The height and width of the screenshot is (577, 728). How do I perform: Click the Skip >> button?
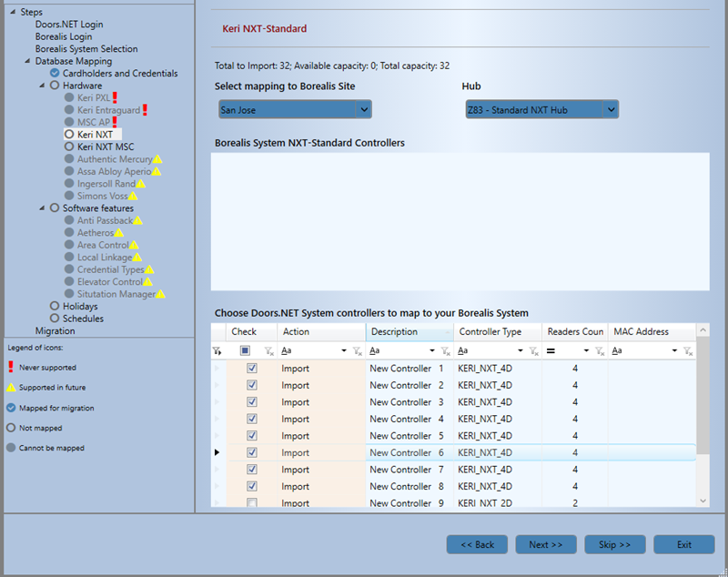coord(615,544)
